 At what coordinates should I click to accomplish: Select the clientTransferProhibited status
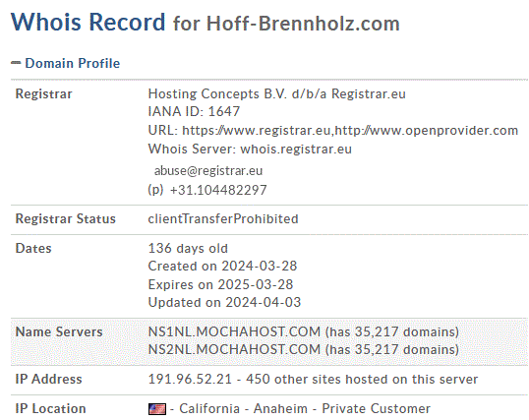click(223, 218)
